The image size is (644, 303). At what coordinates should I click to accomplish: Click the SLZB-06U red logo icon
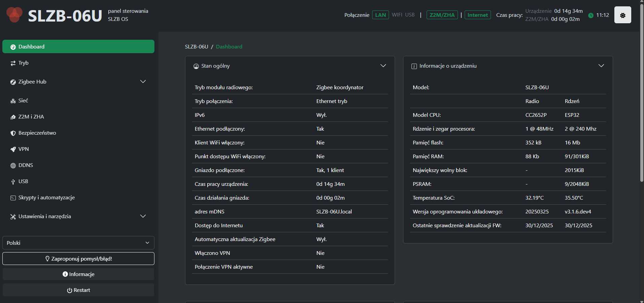point(14,15)
